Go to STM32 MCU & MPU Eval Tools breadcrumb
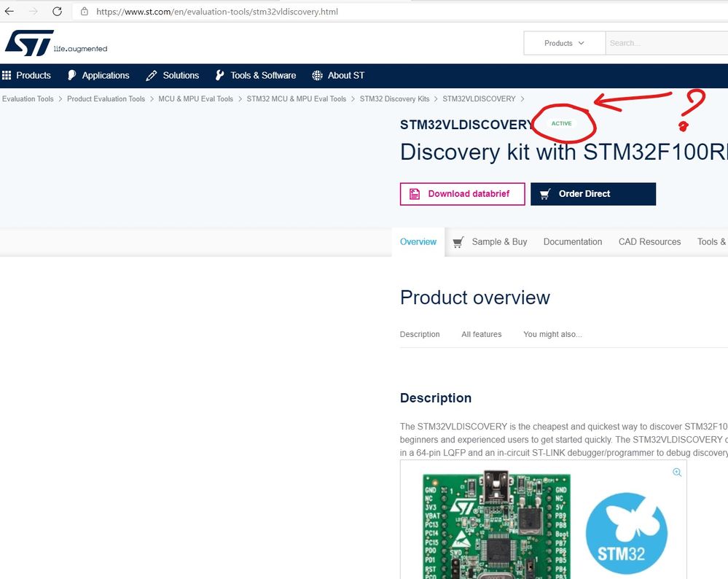The width and height of the screenshot is (728, 579). (x=296, y=99)
